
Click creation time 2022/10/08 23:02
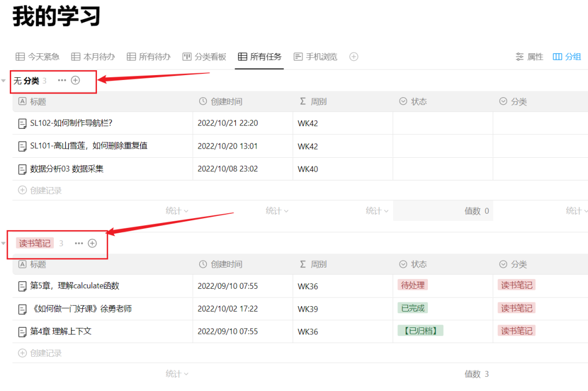[x=228, y=169]
